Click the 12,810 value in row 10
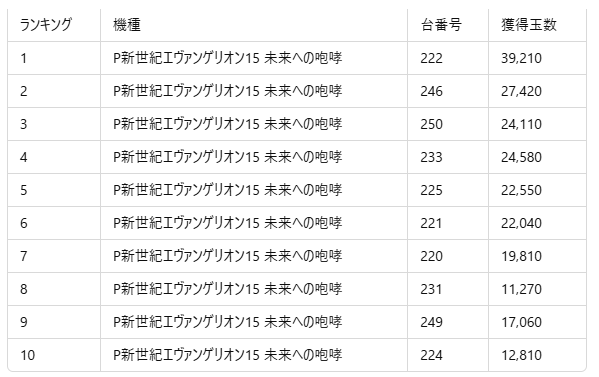This screenshot has height=377, width=599. pos(521,356)
